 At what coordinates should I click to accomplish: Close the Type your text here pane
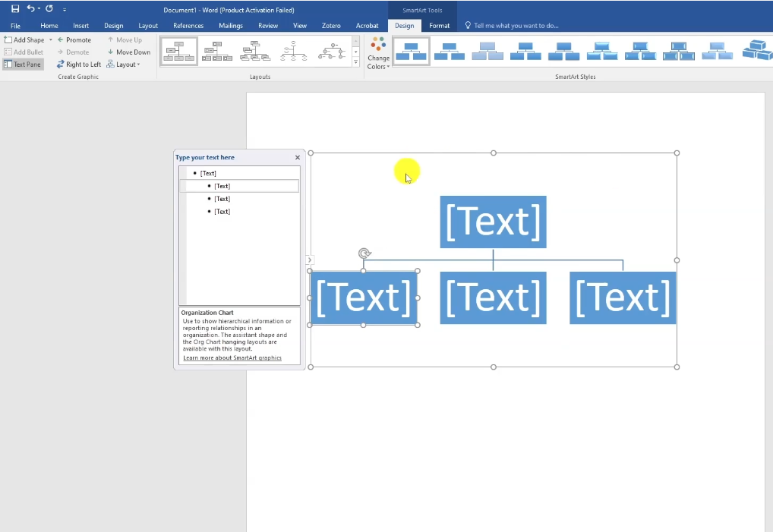(x=298, y=158)
